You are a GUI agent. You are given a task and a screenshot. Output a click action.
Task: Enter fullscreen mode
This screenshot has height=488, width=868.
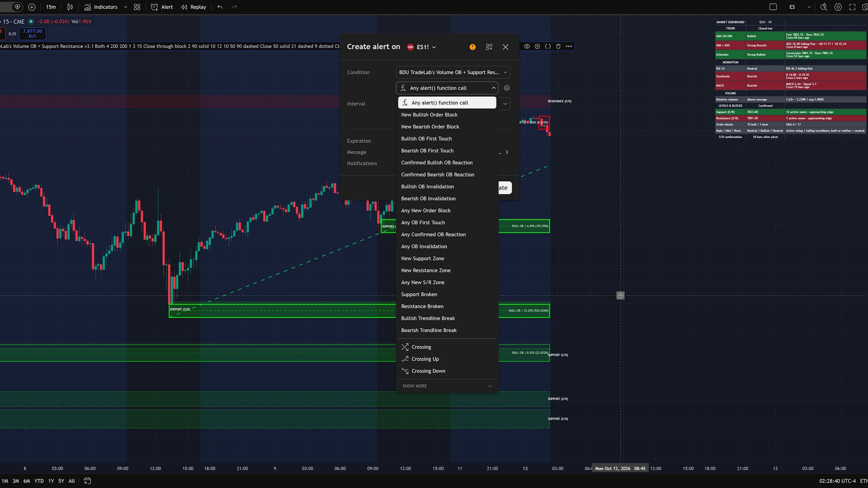(x=852, y=7)
